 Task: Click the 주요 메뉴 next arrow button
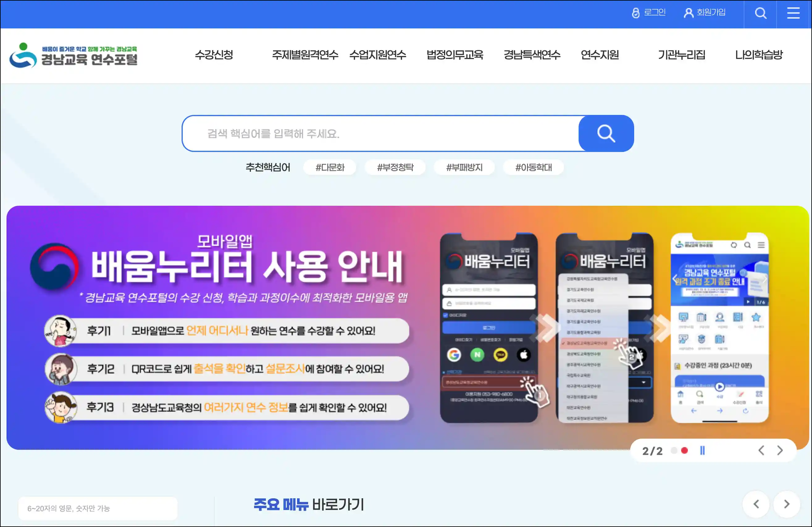(x=786, y=504)
